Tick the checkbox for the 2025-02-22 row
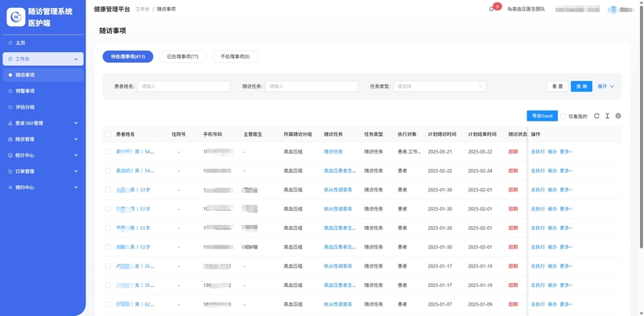 tap(108, 170)
